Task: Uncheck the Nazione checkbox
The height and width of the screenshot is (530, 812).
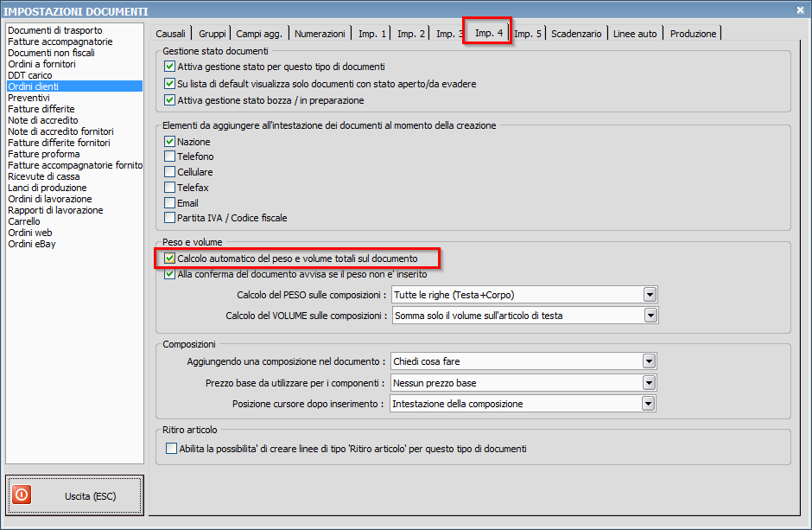Action: 169,142
